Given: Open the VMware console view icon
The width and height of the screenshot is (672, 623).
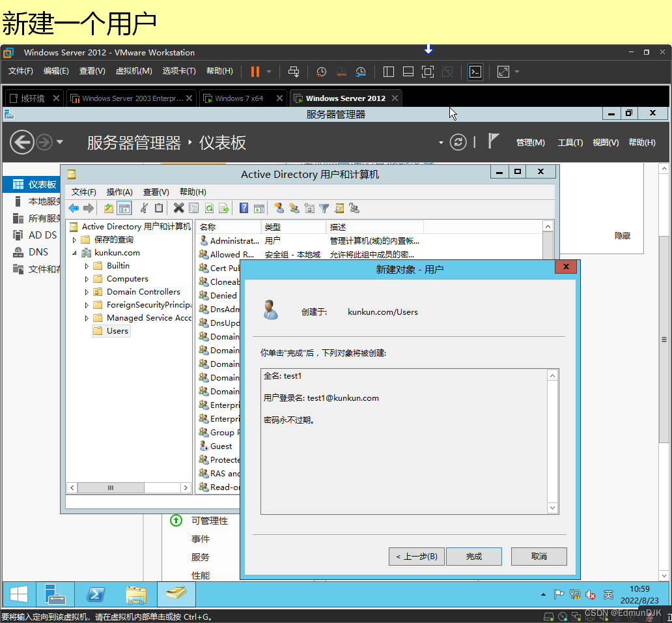Looking at the screenshot, I should (475, 72).
